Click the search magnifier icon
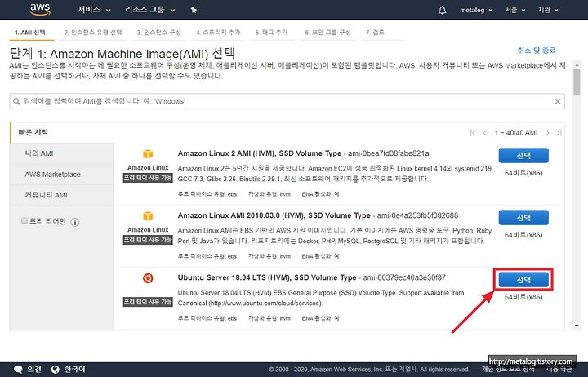The width and height of the screenshot is (588, 377). tap(16, 101)
